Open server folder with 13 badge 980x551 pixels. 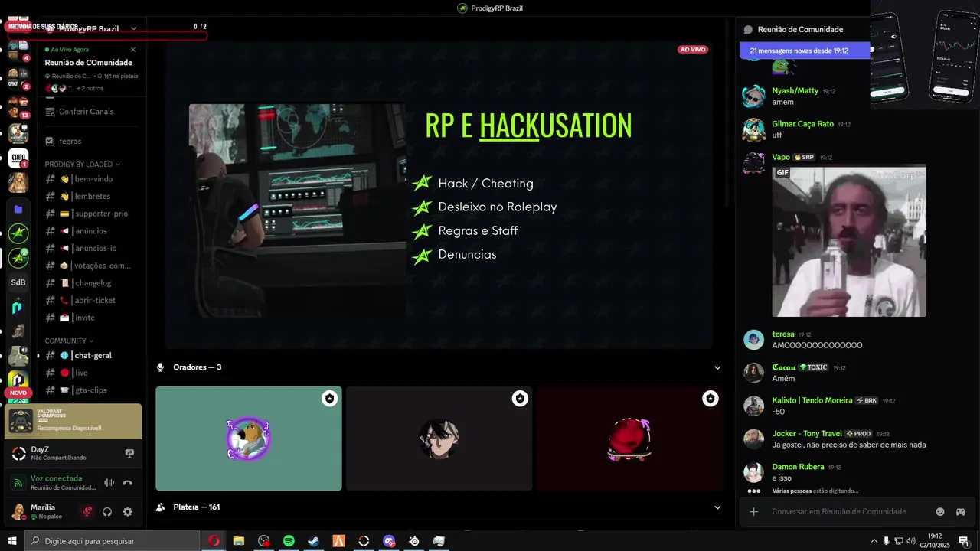[18, 107]
